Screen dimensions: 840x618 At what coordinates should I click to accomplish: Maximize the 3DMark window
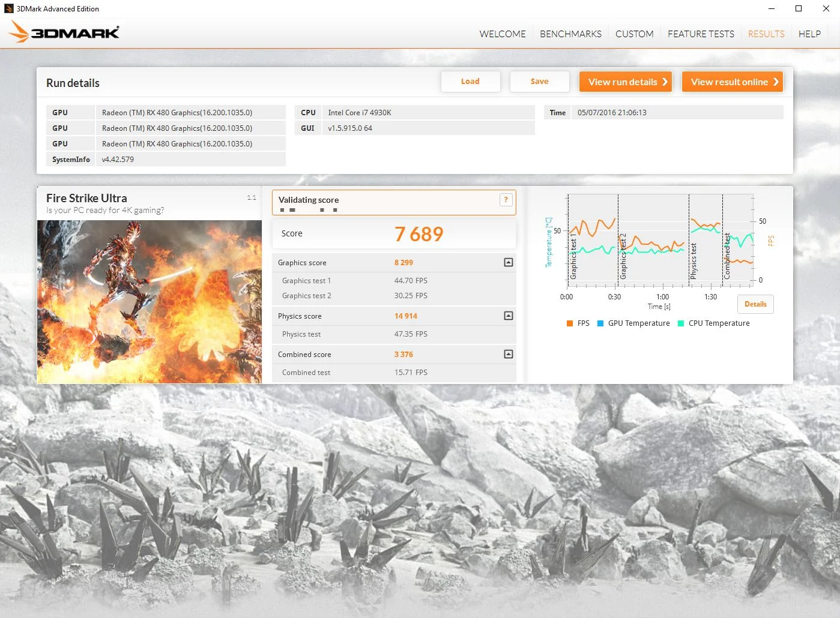coord(799,8)
